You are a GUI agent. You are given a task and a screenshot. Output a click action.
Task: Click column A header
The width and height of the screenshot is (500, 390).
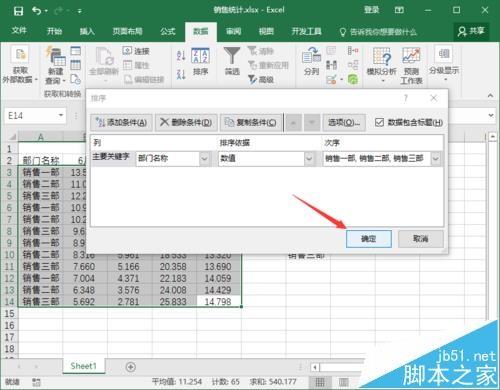tap(40, 137)
